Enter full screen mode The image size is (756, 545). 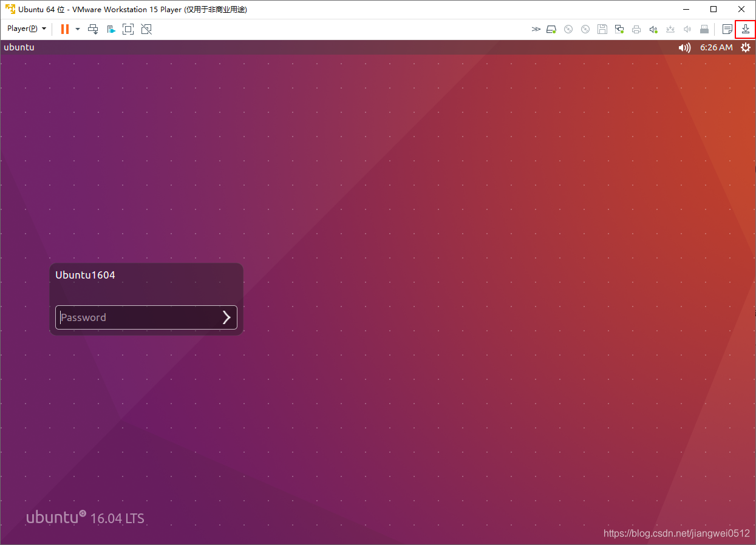tap(128, 29)
